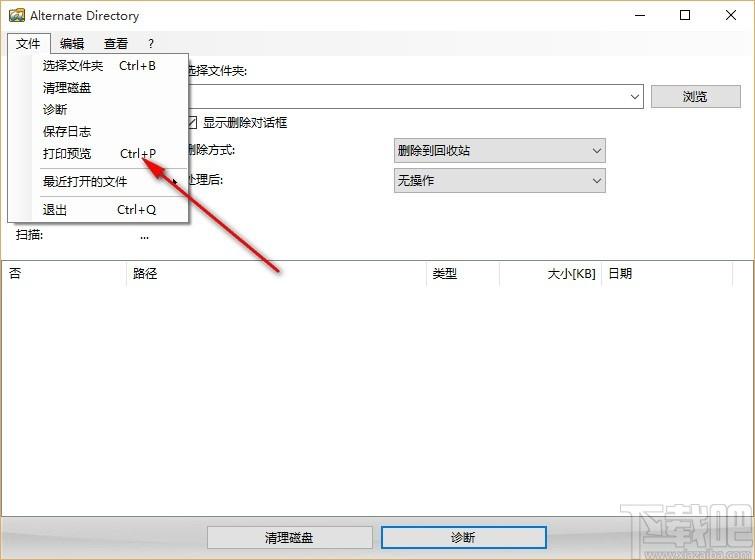The height and width of the screenshot is (560, 755).
Task: Choose 清理磁盘 in the file menu
Action: pyautogui.click(x=99, y=88)
